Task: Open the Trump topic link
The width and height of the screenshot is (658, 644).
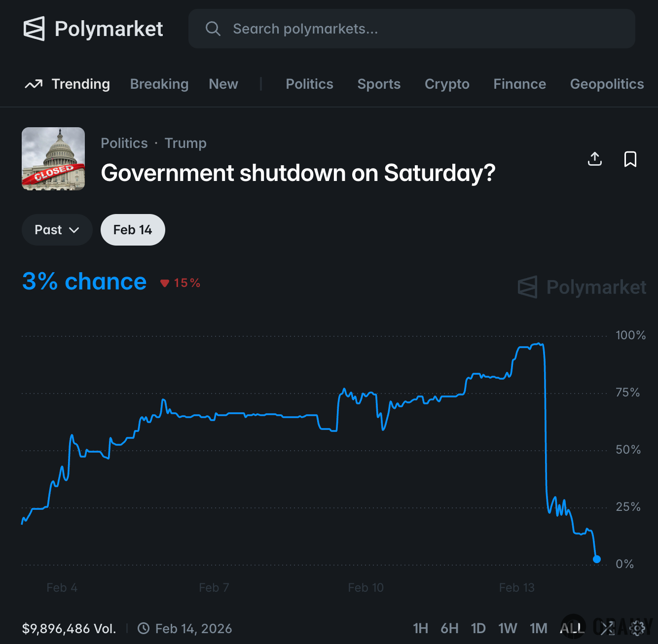Action: pyautogui.click(x=185, y=143)
